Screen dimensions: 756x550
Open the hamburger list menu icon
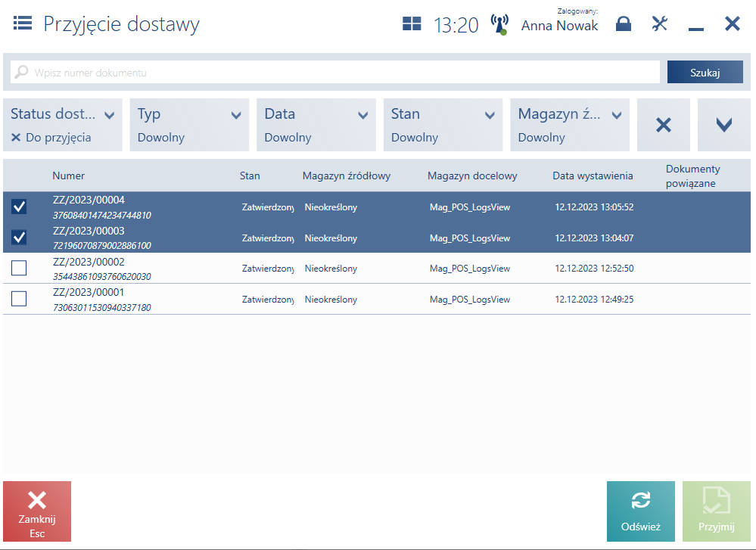click(x=23, y=23)
